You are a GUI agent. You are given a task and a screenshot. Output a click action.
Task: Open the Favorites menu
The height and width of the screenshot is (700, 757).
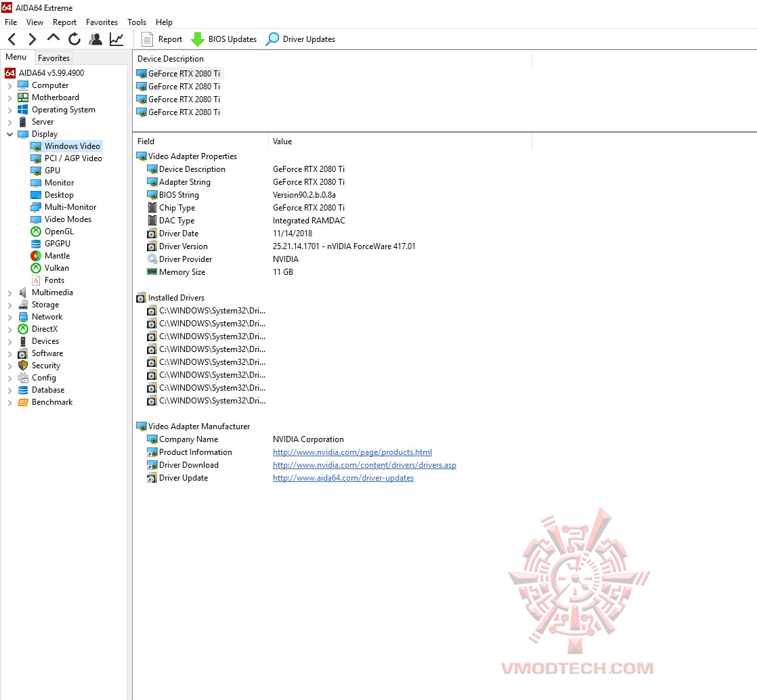(102, 22)
